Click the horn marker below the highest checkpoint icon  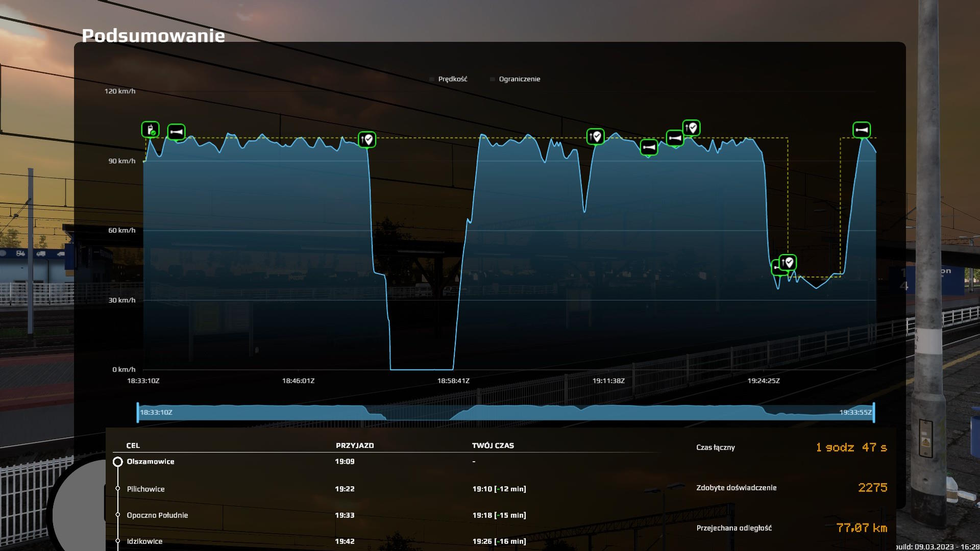pos(675,138)
